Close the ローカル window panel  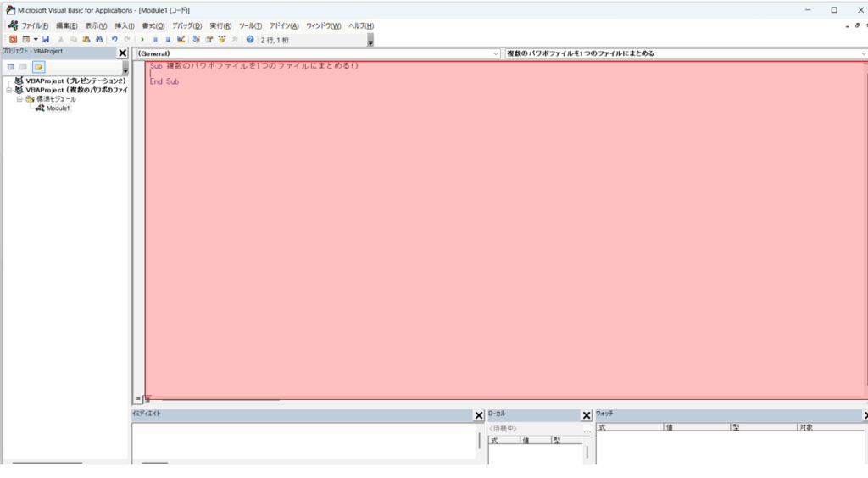(587, 415)
